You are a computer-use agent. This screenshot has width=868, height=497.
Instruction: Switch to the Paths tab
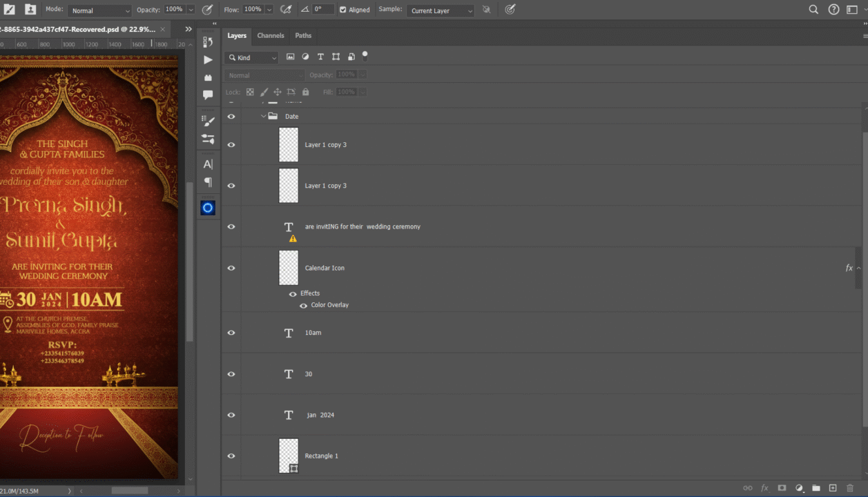[303, 35]
